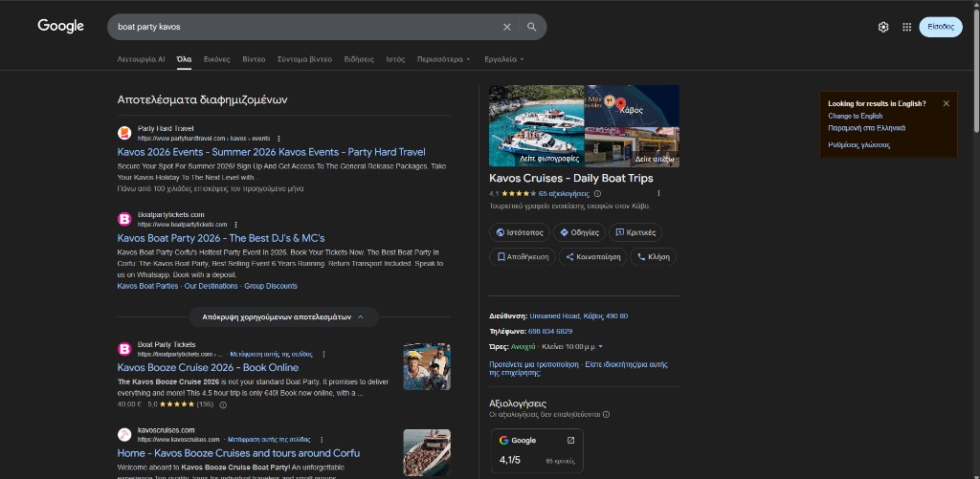This screenshot has height=479, width=980.
Task: Click info icon about unverified reviews
Action: [x=606, y=414]
